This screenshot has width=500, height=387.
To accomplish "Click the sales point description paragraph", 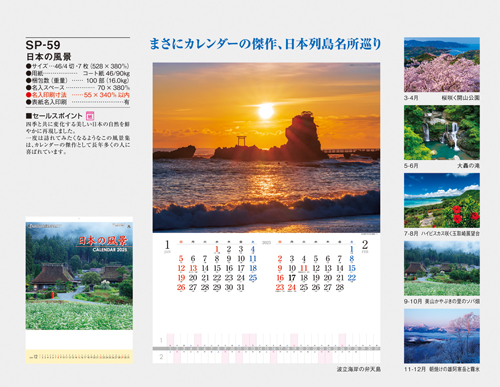I will (x=78, y=138).
